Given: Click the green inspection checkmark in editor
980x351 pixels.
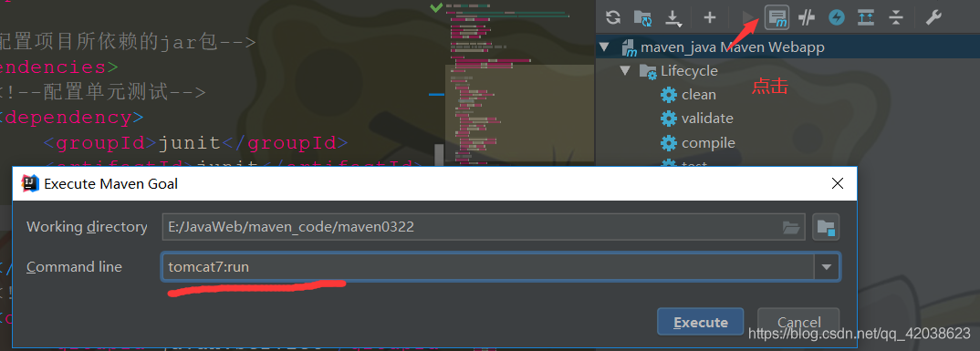Looking at the screenshot, I should pos(436,7).
